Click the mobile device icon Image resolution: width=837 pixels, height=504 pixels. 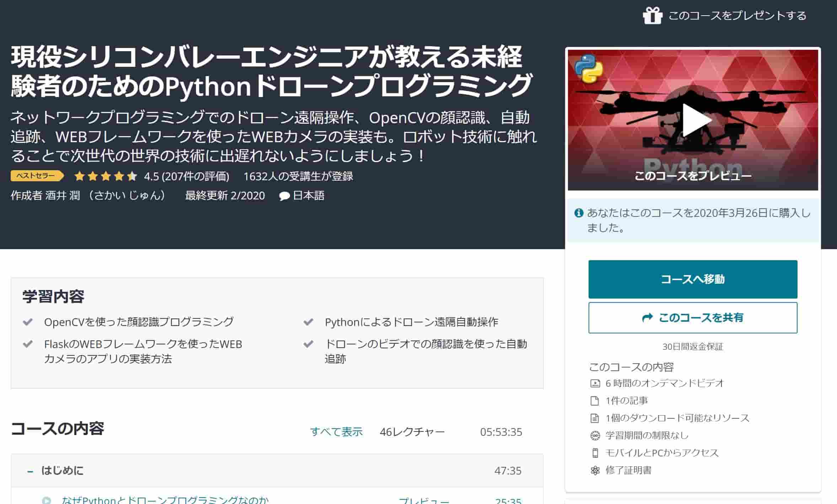(x=595, y=453)
